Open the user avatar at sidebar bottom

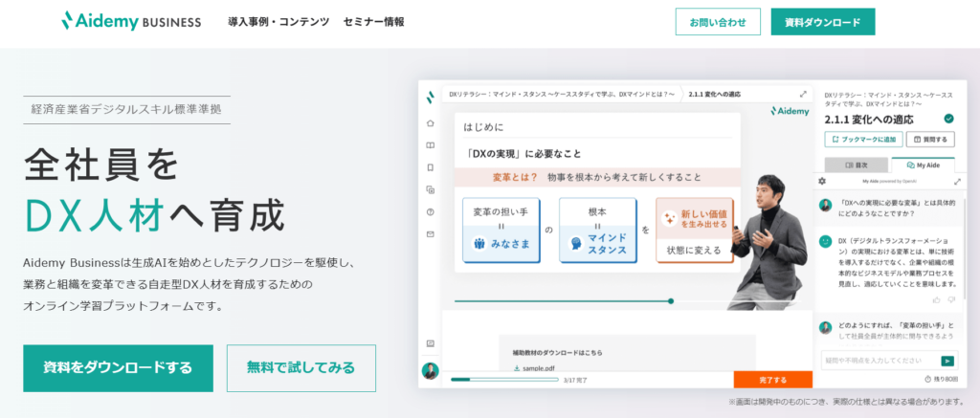pos(430,370)
